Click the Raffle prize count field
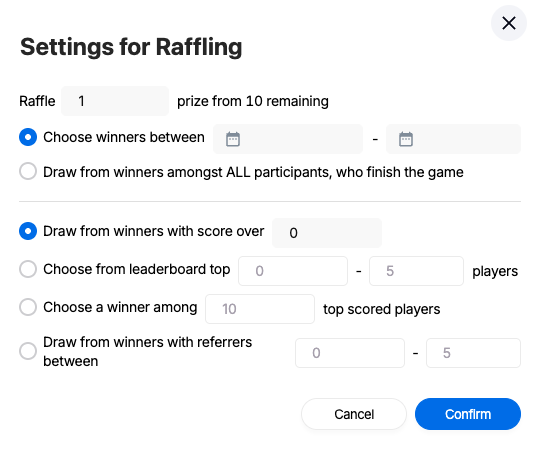 tap(115, 101)
